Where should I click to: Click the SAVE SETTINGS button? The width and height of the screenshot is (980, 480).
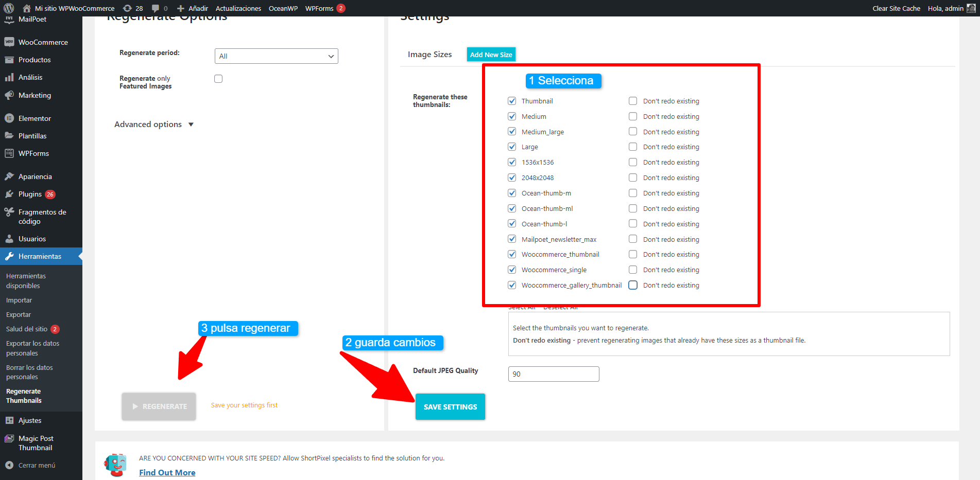click(450, 407)
